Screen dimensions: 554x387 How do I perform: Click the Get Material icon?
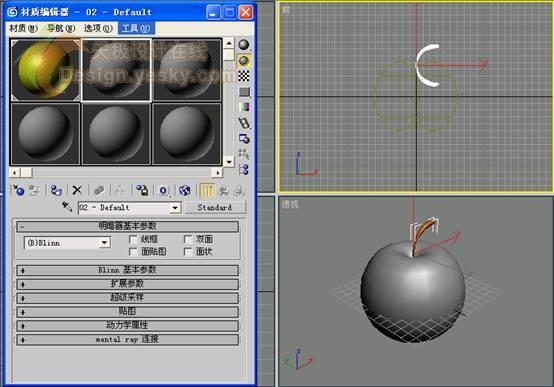(x=18, y=190)
